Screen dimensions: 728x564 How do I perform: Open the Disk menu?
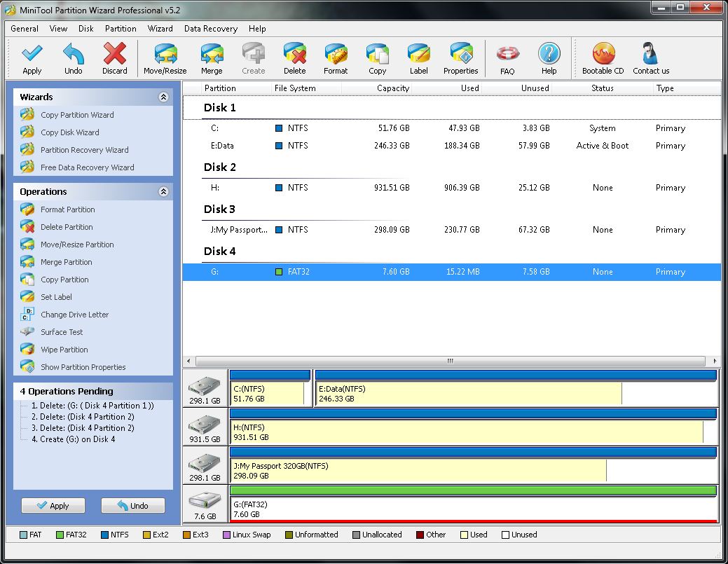(x=86, y=29)
